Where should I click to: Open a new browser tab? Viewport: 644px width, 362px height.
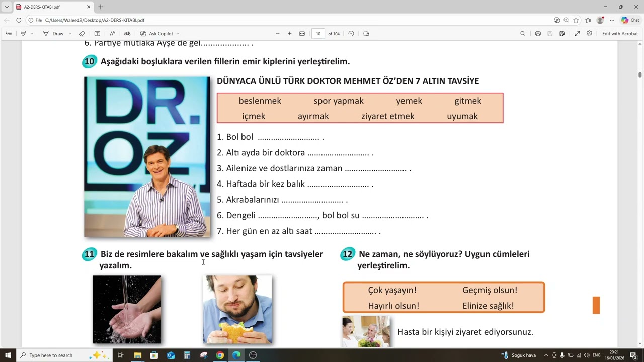pyautogui.click(x=101, y=7)
